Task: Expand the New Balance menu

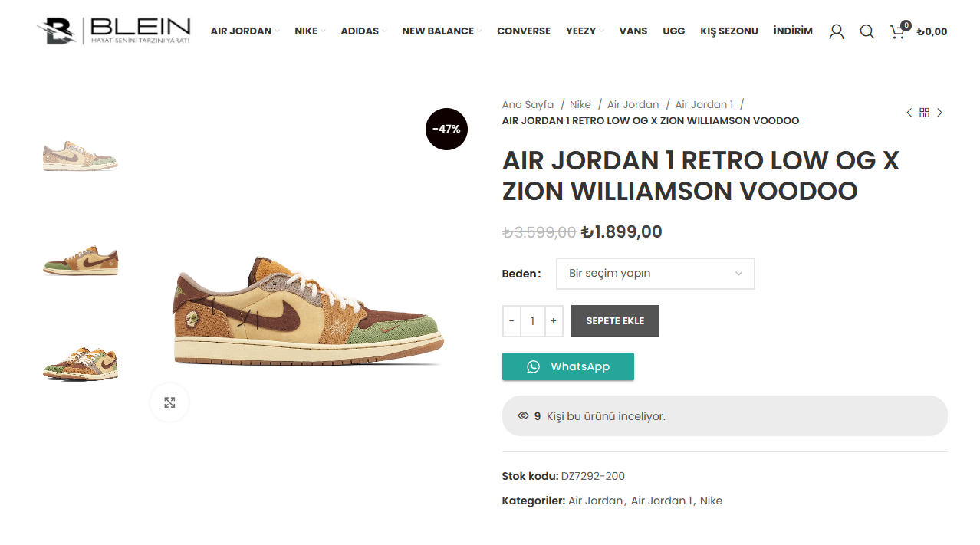Action: [x=442, y=31]
